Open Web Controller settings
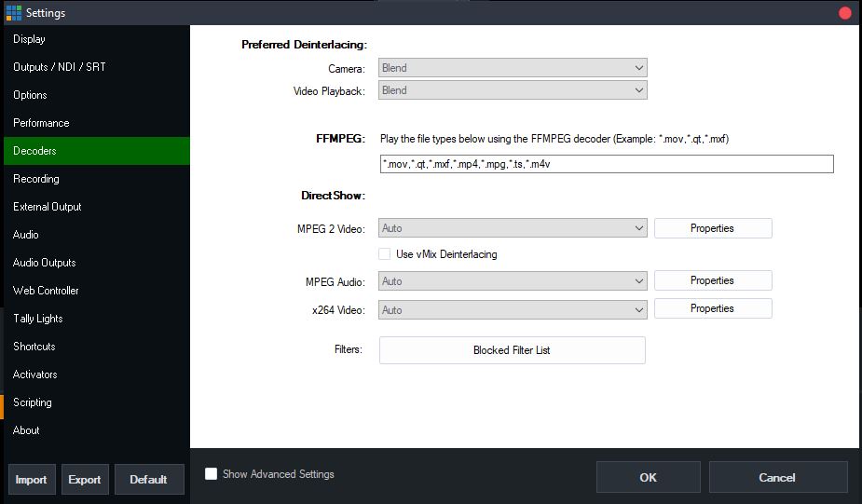 coord(97,291)
